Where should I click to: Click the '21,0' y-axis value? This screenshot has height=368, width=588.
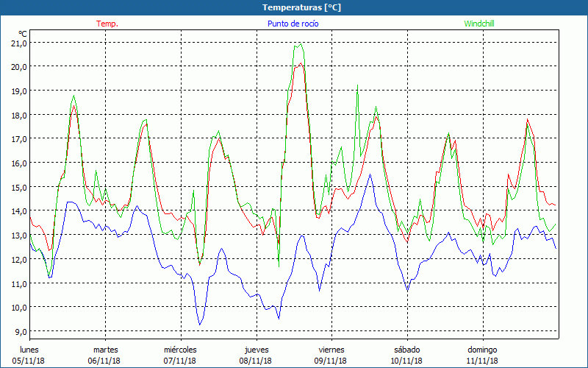pos(19,43)
